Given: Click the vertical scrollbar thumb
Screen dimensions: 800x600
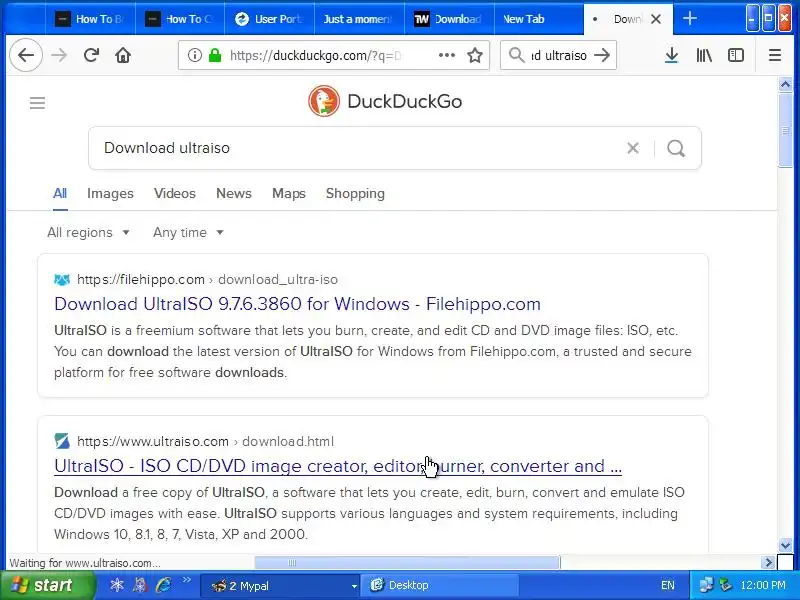Looking at the screenshot, I should tap(785, 130).
